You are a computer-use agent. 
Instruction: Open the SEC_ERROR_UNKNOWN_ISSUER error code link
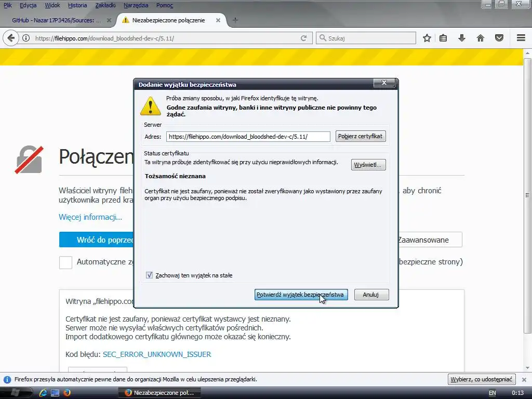pos(157,354)
